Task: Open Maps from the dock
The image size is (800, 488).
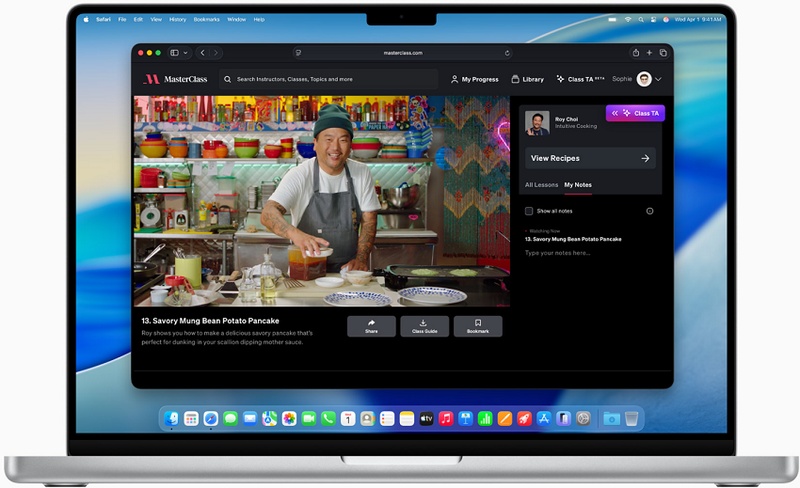Action: [x=269, y=419]
